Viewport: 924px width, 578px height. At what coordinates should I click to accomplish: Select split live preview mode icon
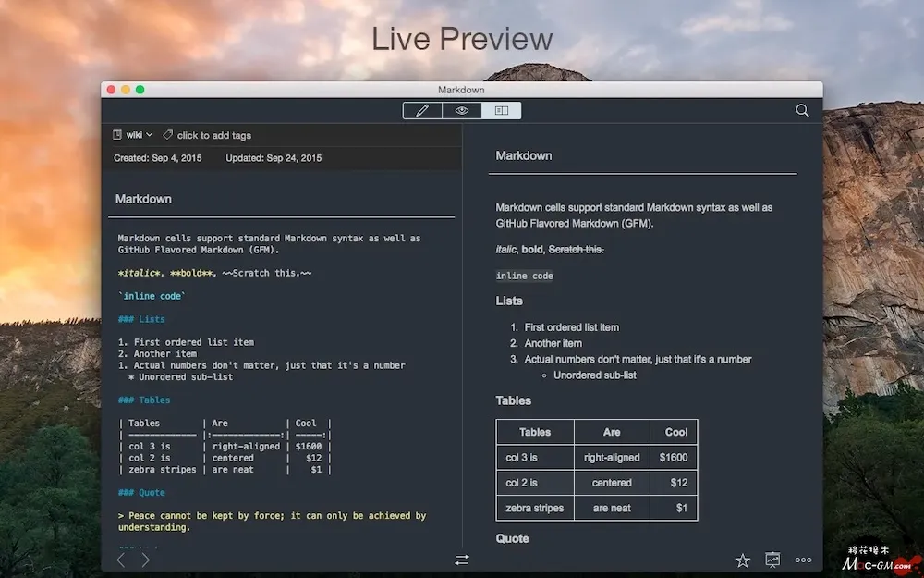point(502,110)
